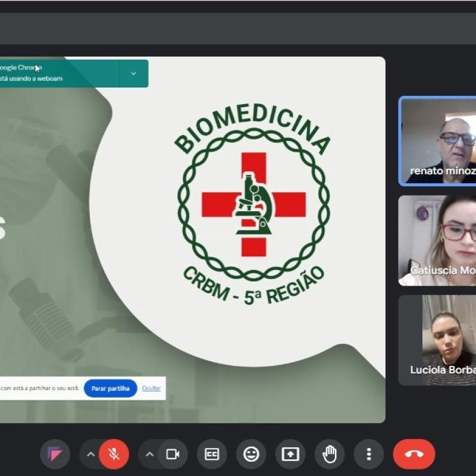Click the microscope emblem on the red cross

click(x=253, y=205)
